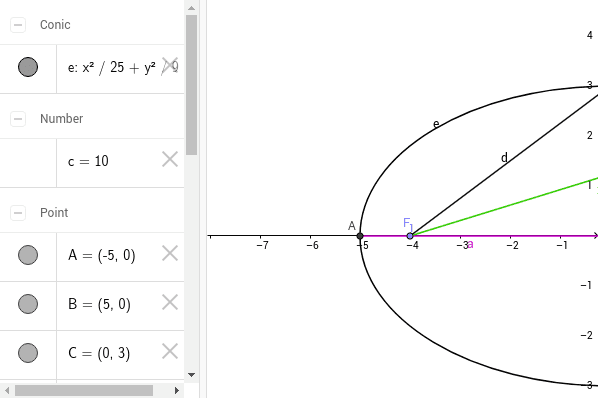
Task: Click the label e on the ellipse
Action: point(436,124)
